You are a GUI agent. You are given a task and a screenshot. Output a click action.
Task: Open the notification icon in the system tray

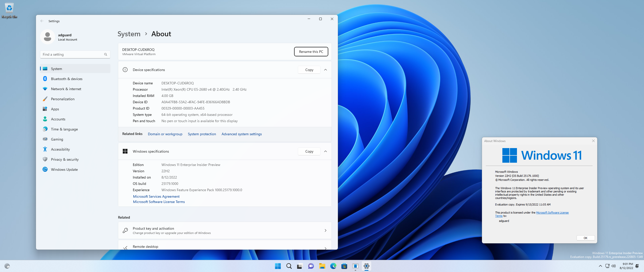[x=637, y=266]
